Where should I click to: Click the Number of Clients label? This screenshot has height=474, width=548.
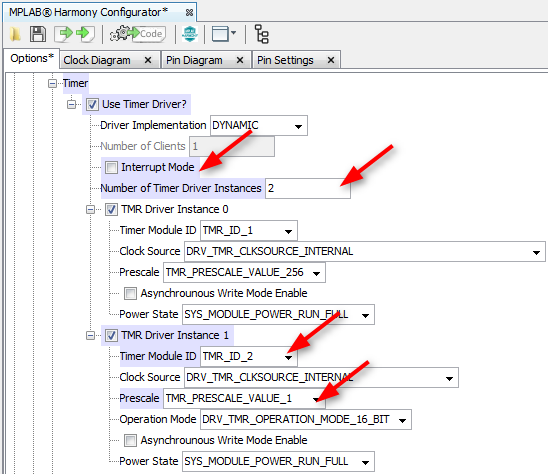point(143,146)
